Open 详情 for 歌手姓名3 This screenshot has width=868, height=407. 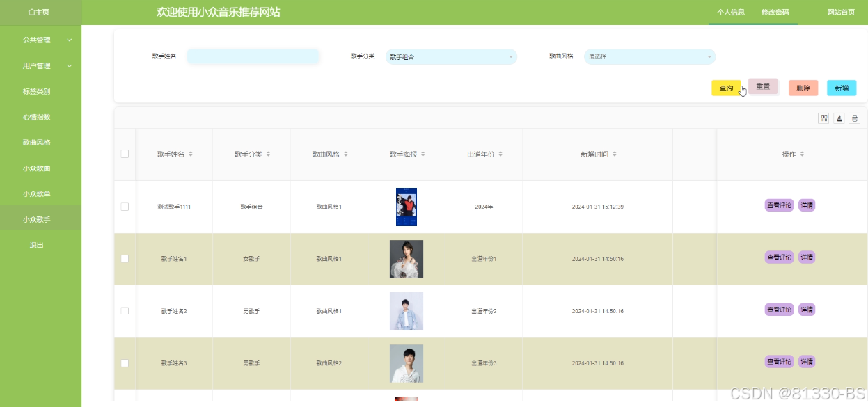[x=807, y=362]
